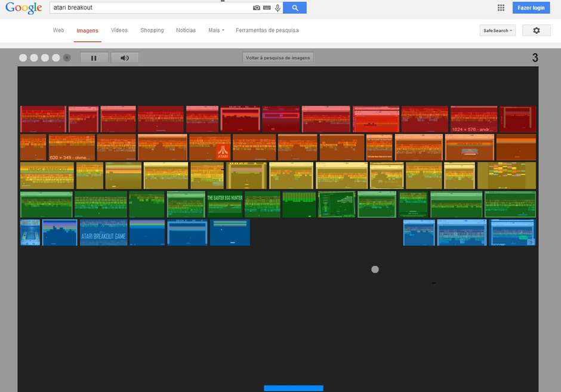This screenshot has height=392, width=561.
Task: Click the blue paddle
Action: pyautogui.click(x=294, y=388)
